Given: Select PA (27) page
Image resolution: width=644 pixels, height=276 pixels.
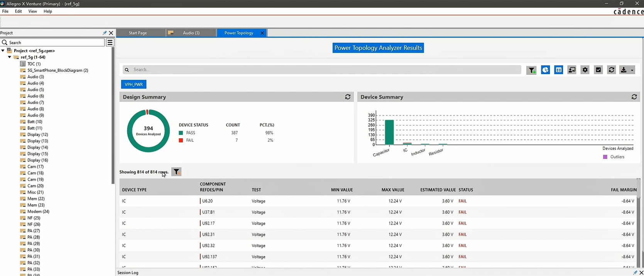Looking at the screenshot, I should 33,231.
